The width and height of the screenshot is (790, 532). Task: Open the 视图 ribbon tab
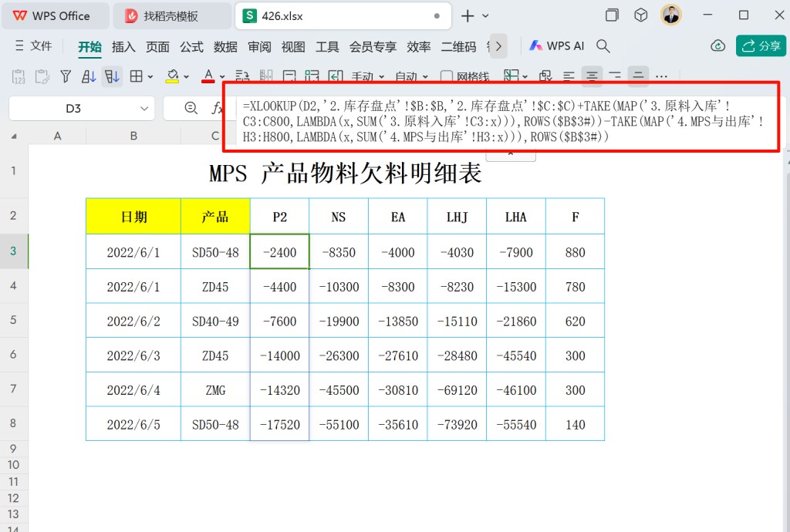point(293,46)
